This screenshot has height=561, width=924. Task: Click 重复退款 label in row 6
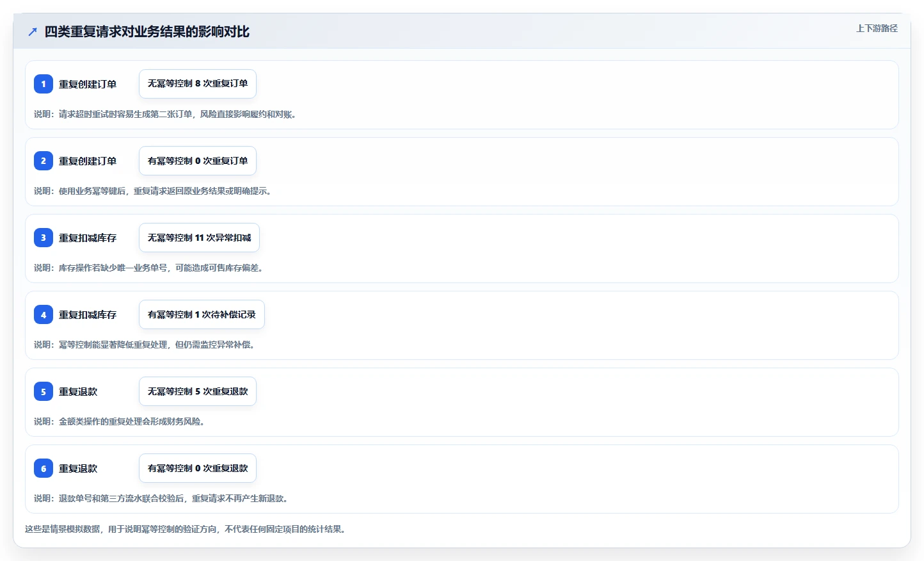(x=78, y=468)
